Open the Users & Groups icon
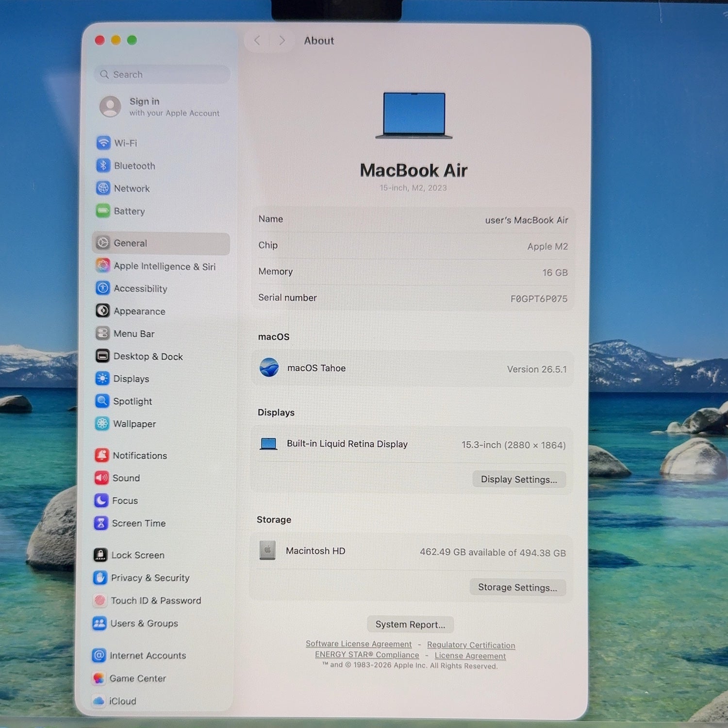This screenshot has width=728, height=728. tap(99, 623)
